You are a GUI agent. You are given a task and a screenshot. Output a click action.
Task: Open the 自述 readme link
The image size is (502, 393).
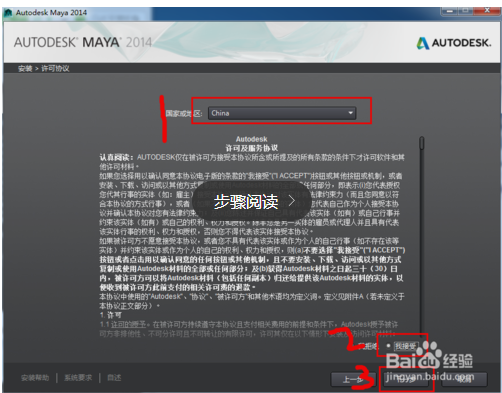click(x=114, y=378)
